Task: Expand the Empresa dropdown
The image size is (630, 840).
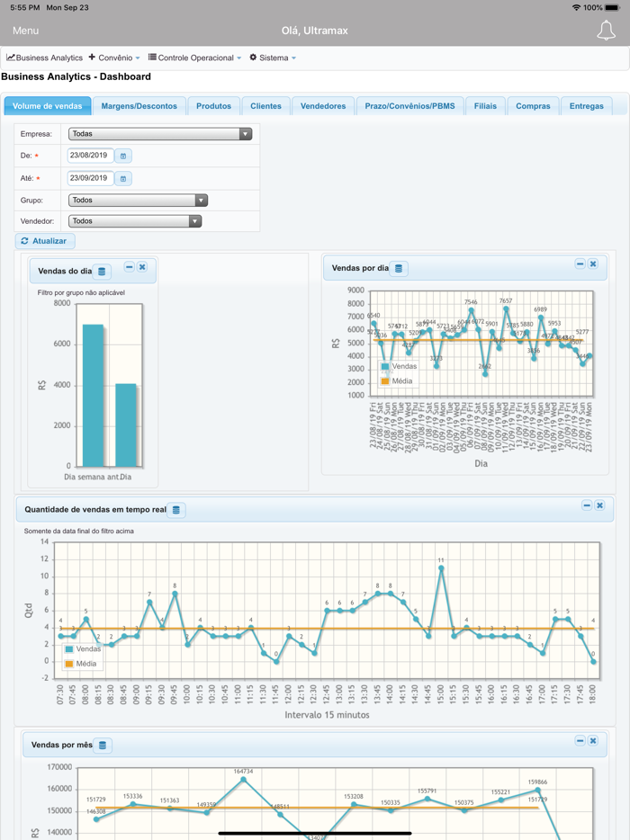Action: coord(160,134)
